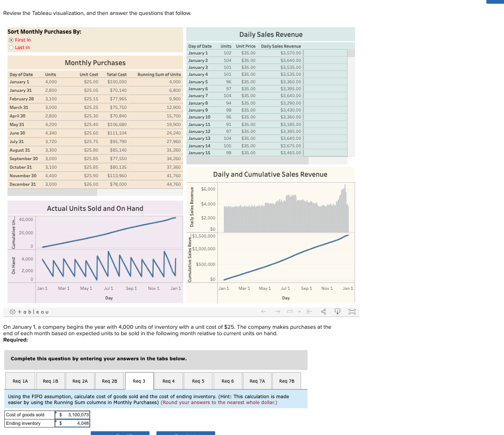Select the Last In radio button
504x435 pixels.
pos(12,46)
